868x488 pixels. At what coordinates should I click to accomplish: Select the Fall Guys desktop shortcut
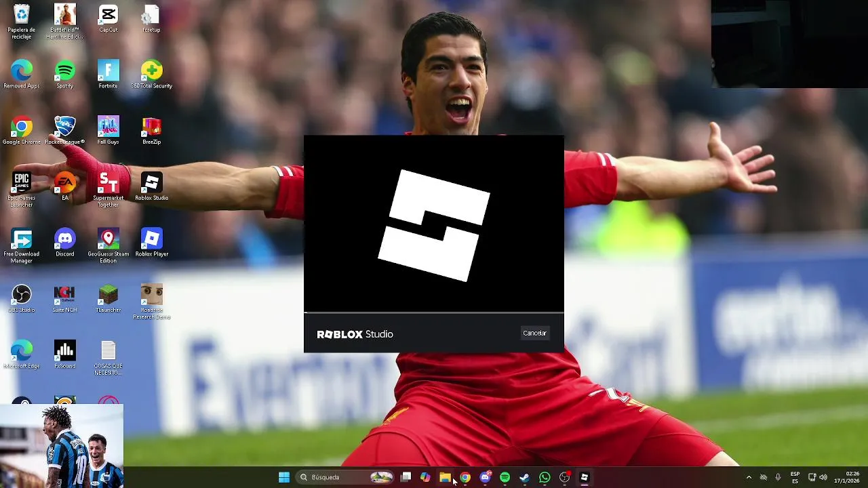click(x=108, y=131)
